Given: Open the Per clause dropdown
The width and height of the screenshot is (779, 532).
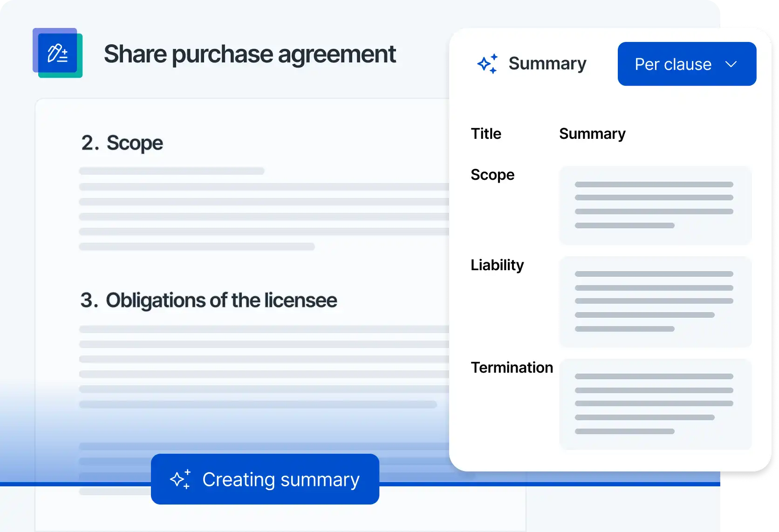Looking at the screenshot, I should [686, 64].
